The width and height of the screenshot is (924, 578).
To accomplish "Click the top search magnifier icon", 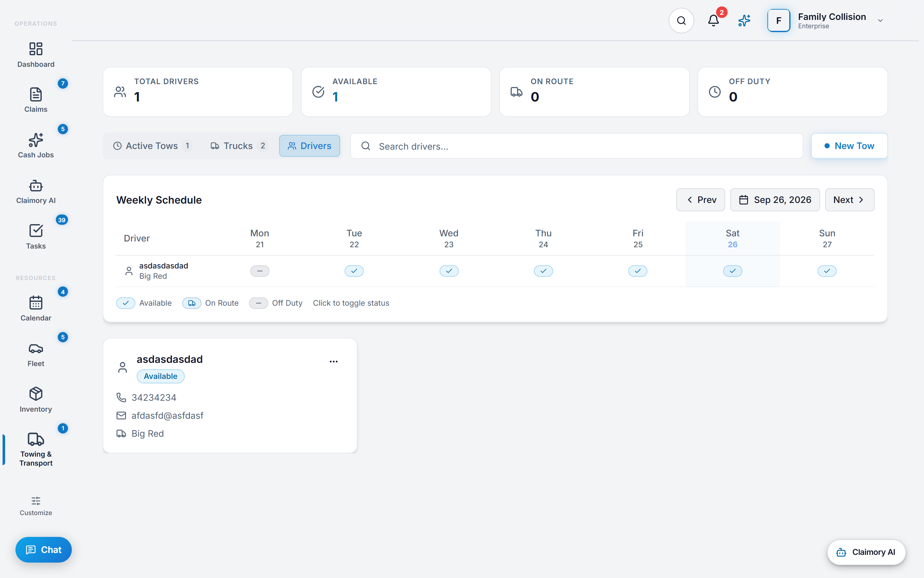I will (x=681, y=21).
